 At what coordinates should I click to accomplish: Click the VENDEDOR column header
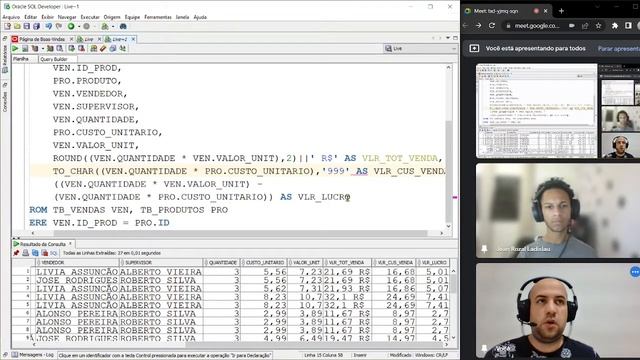pos(77,262)
